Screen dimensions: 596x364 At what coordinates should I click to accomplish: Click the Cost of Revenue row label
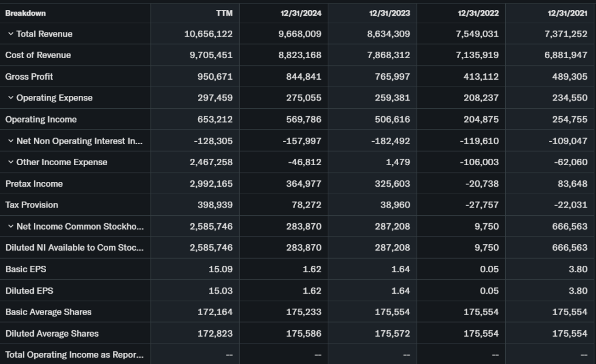click(38, 55)
